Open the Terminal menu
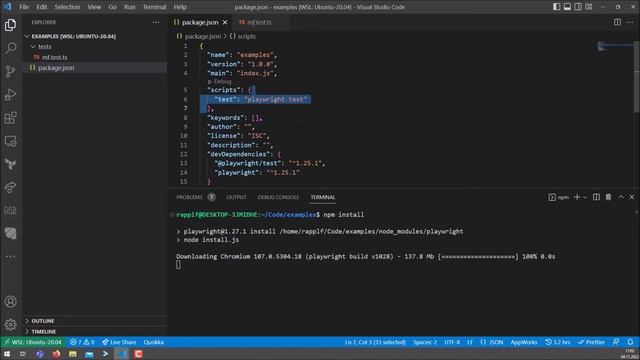The image size is (640, 360). [154, 7]
